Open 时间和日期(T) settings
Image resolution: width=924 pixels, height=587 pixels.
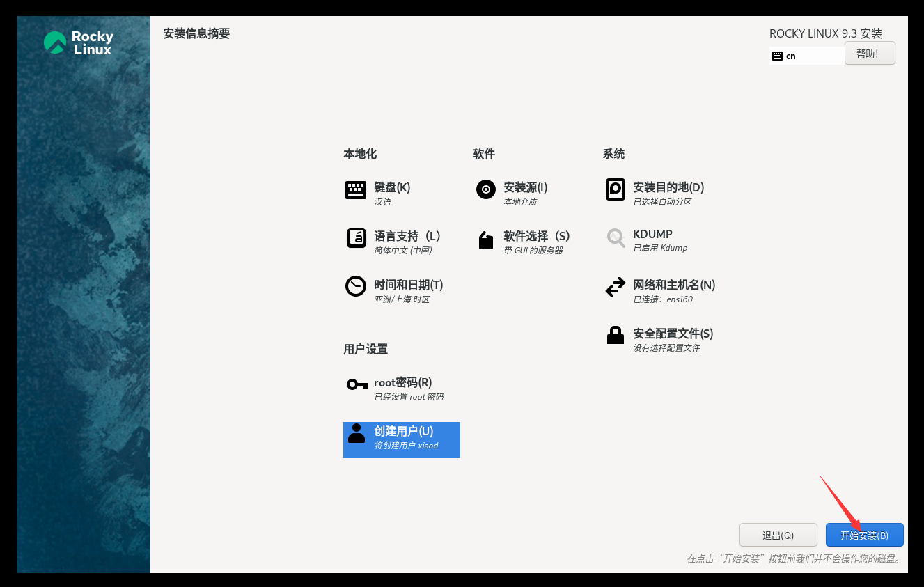click(x=409, y=285)
